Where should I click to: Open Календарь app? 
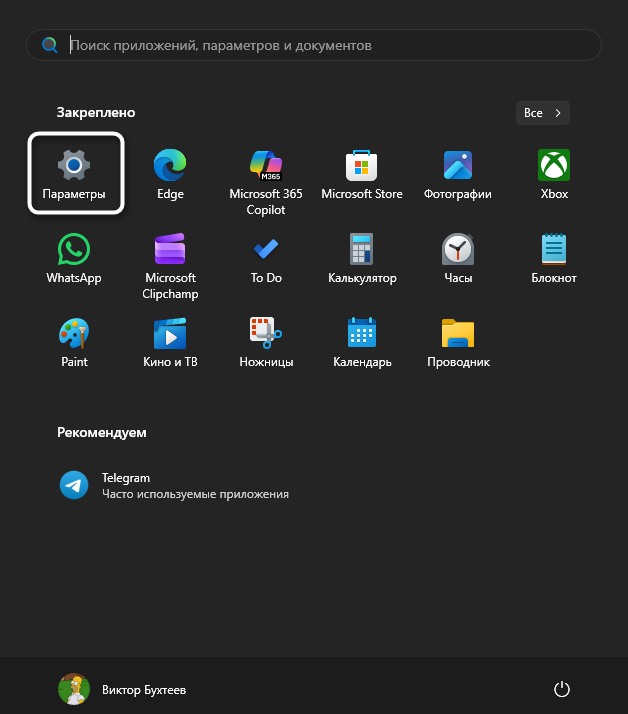point(362,342)
